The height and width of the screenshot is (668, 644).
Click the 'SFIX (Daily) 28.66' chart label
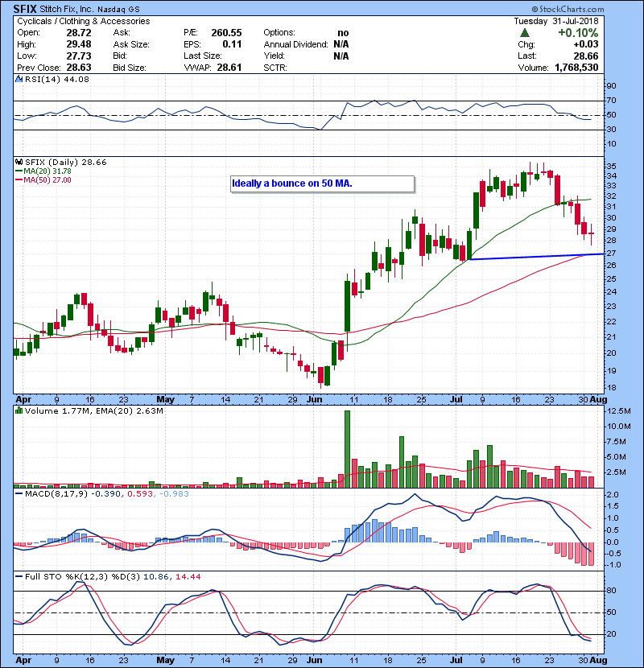pyautogui.click(x=66, y=163)
